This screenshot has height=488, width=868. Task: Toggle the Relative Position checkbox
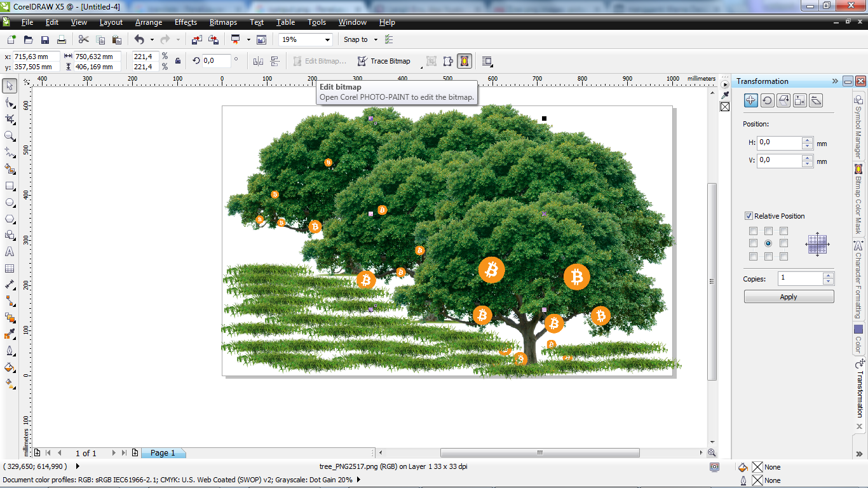749,216
